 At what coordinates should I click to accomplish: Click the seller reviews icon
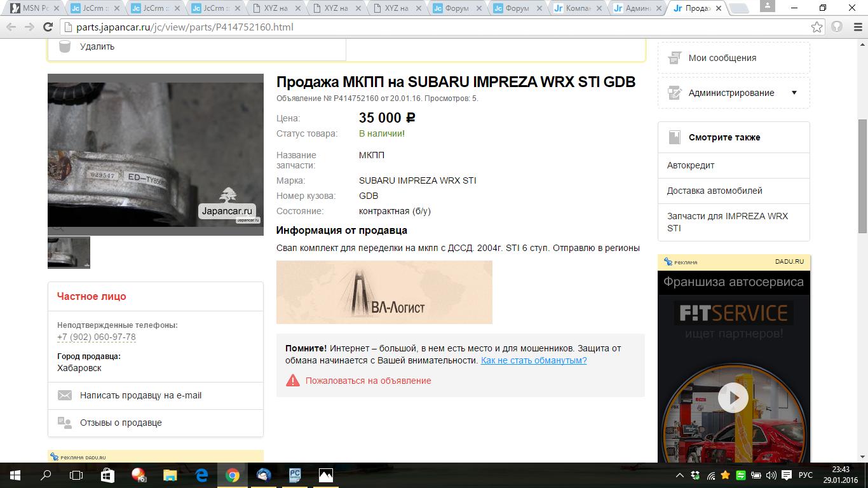[x=65, y=423]
